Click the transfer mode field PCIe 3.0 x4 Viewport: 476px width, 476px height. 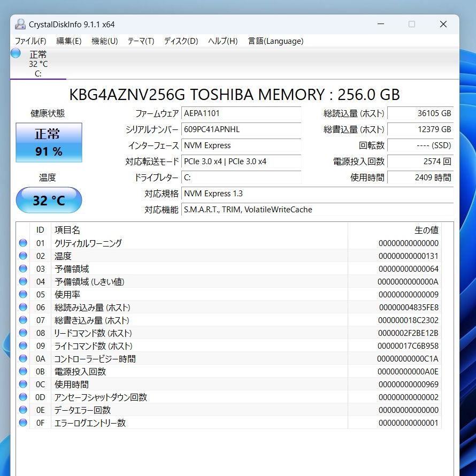(x=241, y=162)
